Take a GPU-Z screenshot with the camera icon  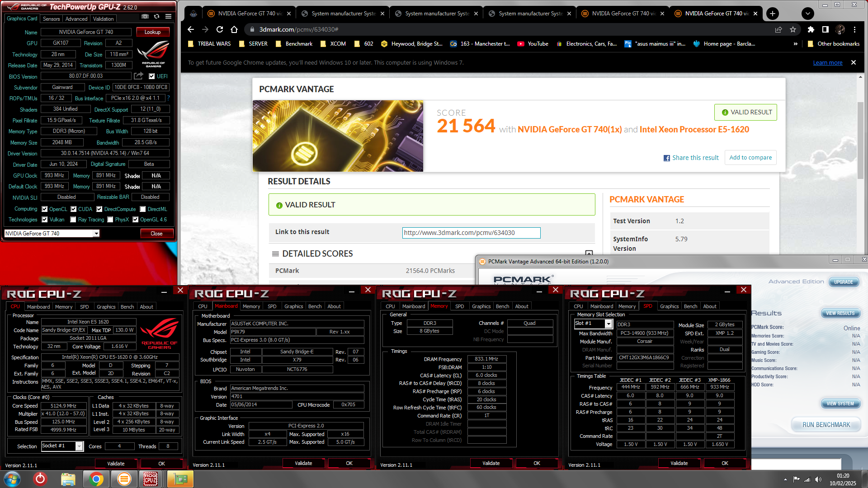coord(145,17)
